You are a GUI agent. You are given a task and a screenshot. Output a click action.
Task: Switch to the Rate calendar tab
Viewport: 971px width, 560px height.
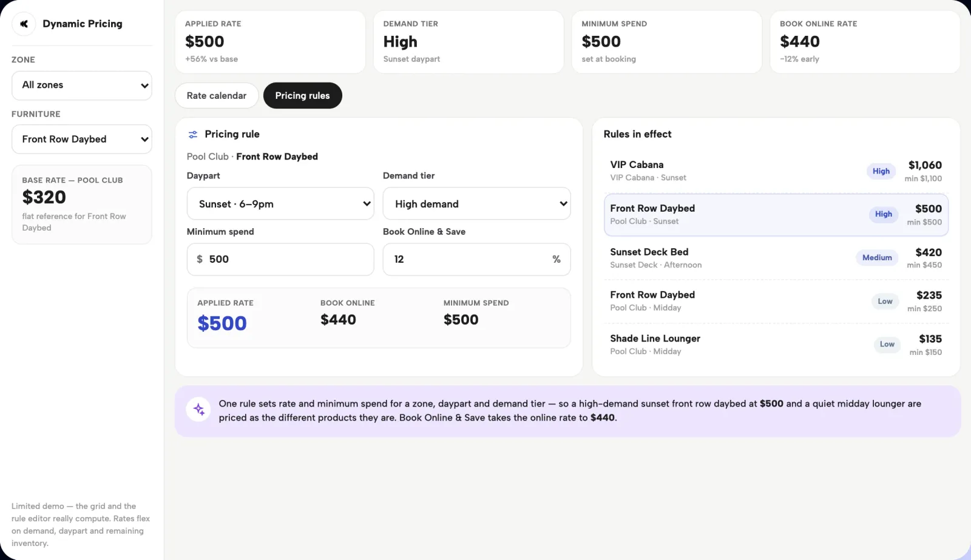tap(217, 96)
